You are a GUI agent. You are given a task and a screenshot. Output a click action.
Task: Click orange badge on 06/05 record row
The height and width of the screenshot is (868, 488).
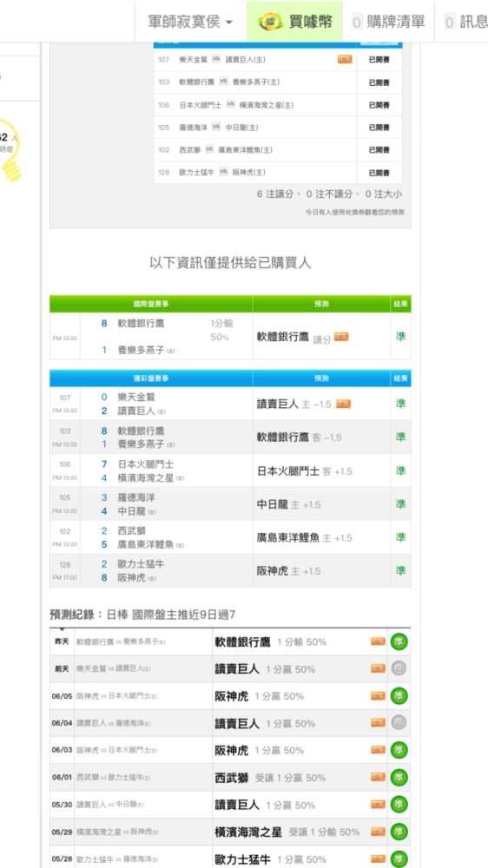[x=378, y=696]
